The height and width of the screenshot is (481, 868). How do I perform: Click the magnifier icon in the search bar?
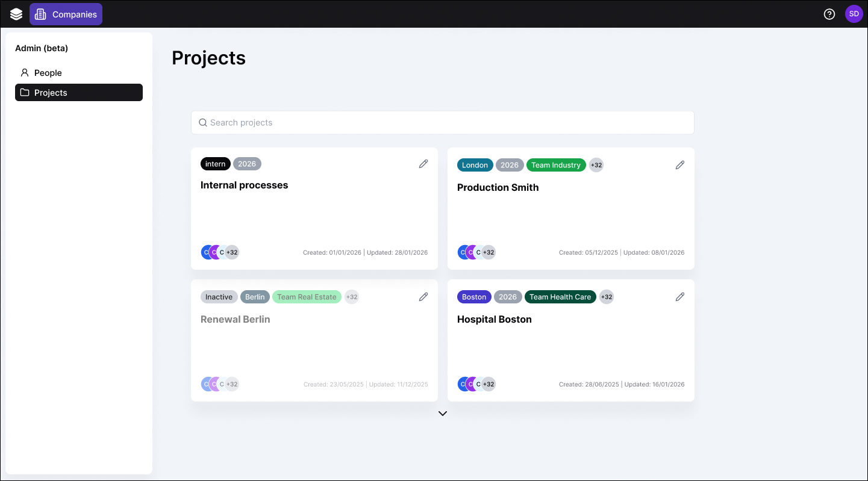point(203,123)
